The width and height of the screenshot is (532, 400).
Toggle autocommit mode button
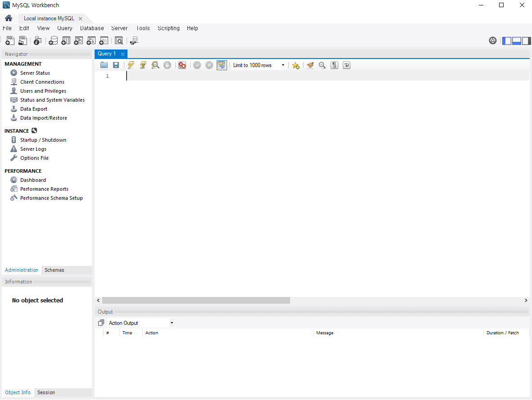point(222,65)
